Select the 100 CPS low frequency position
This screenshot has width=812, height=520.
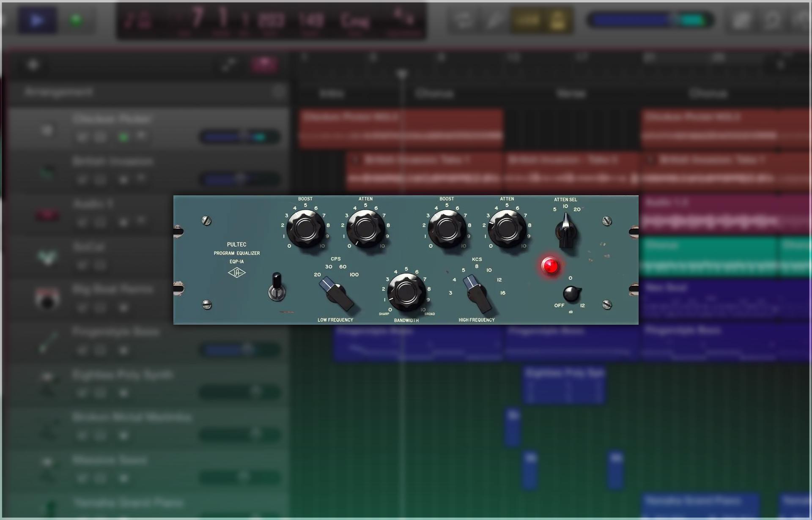click(354, 274)
